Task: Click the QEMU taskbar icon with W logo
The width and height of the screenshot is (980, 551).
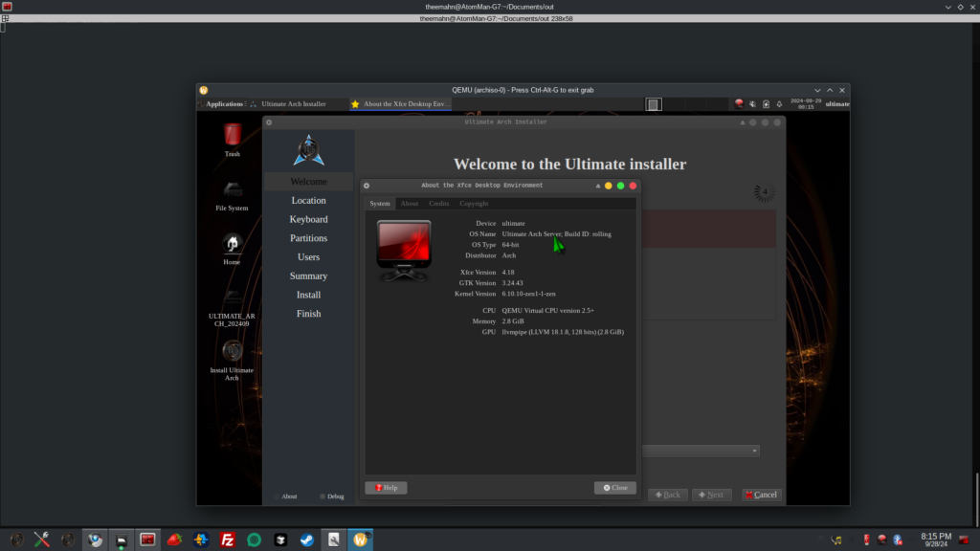Action: 361,540
